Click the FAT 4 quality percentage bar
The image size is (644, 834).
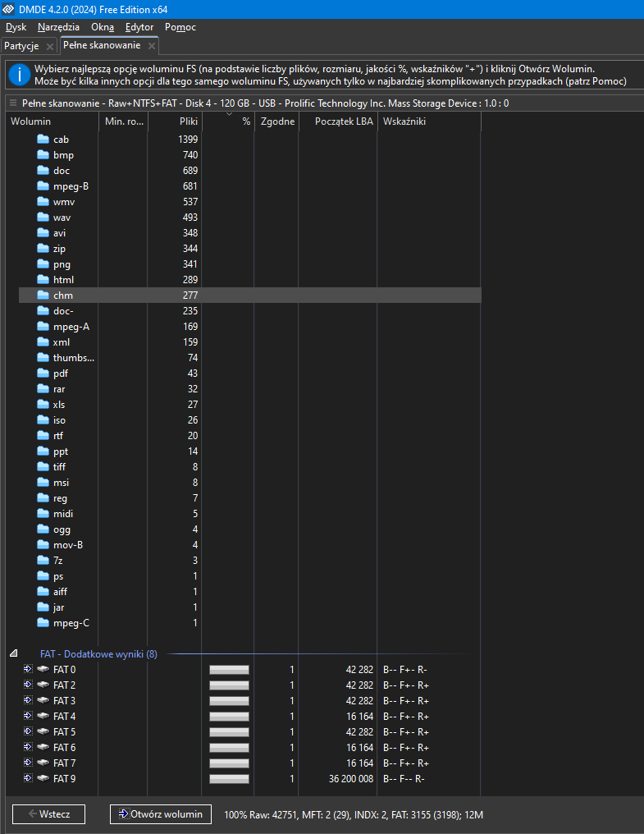coord(229,717)
